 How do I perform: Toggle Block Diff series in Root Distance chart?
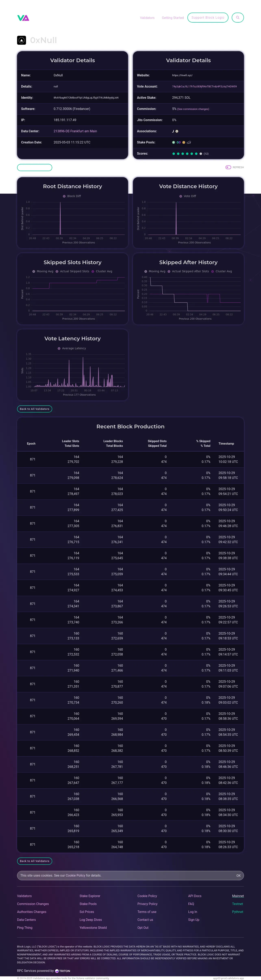pos(72,196)
